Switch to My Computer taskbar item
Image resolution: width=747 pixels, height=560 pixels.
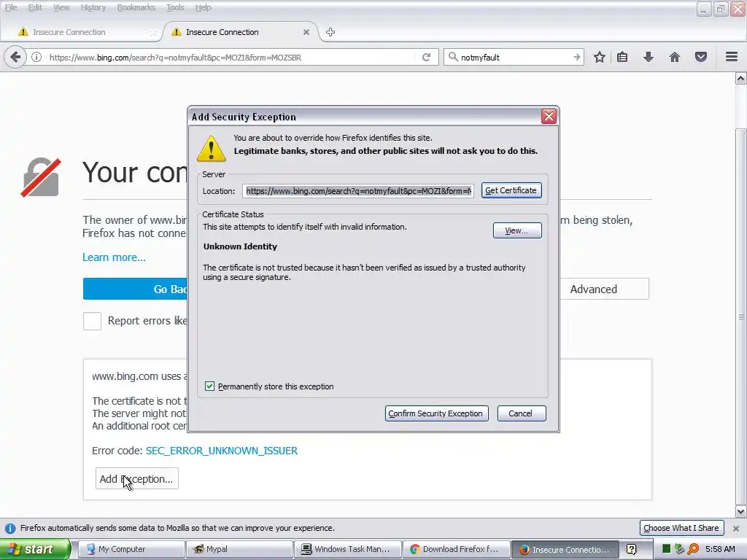click(131, 549)
